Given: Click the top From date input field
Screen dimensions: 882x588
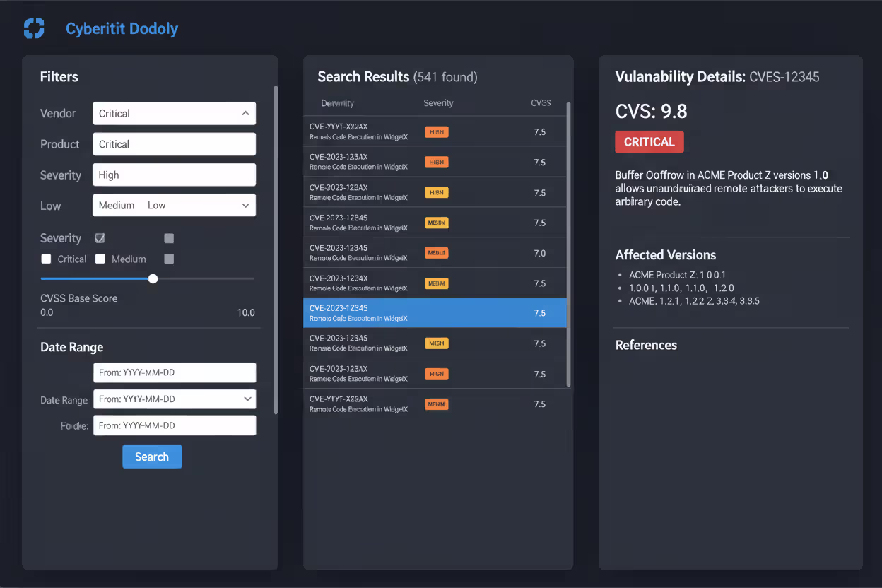Looking at the screenshot, I should [x=174, y=372].
